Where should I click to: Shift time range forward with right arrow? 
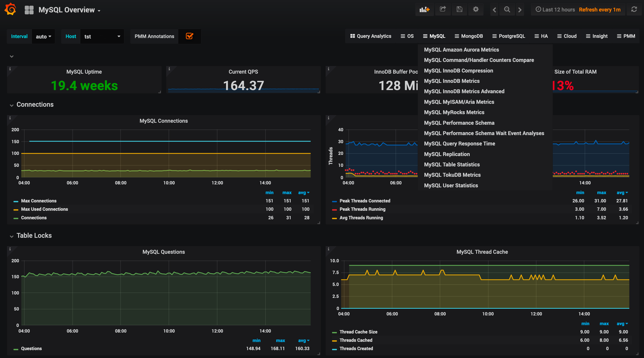click(x=520, y=10)
